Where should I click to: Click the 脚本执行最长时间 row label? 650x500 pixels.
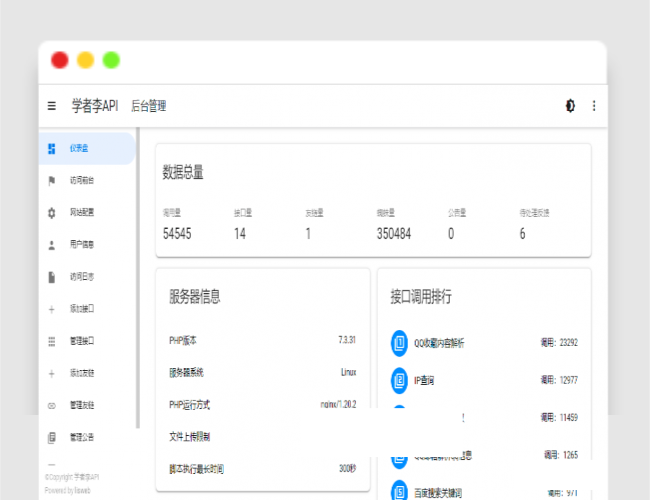point(196,469)
